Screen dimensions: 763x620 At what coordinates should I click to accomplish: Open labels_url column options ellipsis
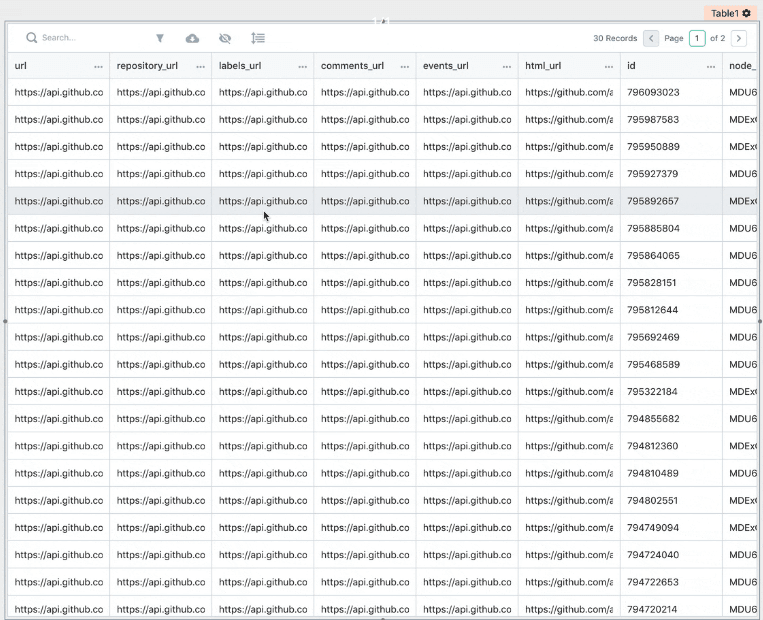click(x=303, y=67)
